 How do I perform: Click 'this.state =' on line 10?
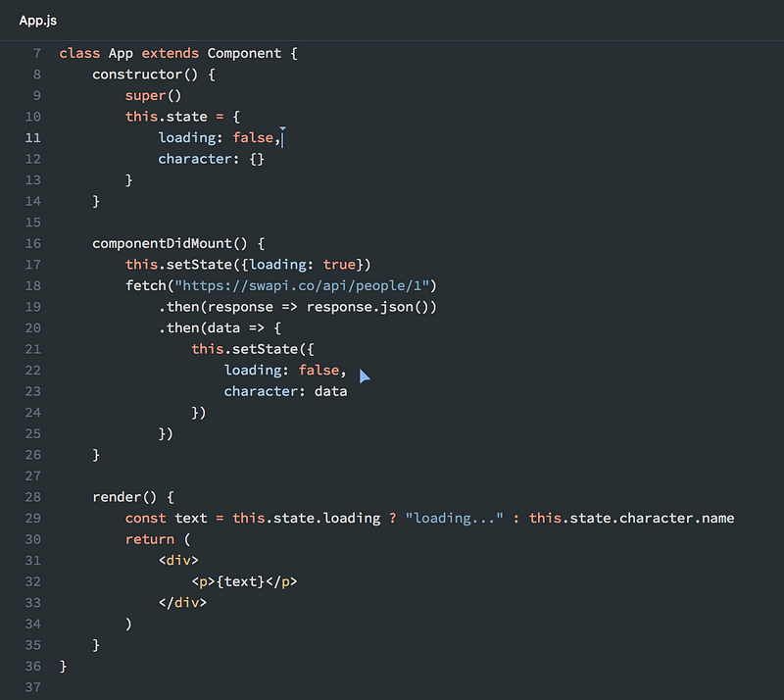coord(174,117)
